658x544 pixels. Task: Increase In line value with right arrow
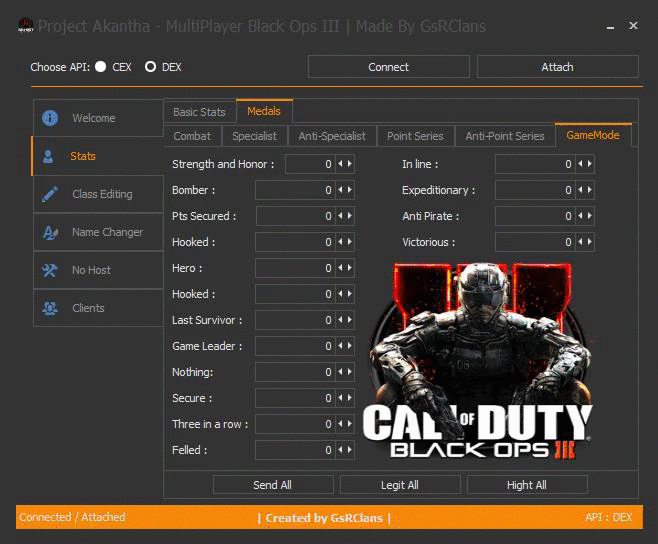point(590,164)
